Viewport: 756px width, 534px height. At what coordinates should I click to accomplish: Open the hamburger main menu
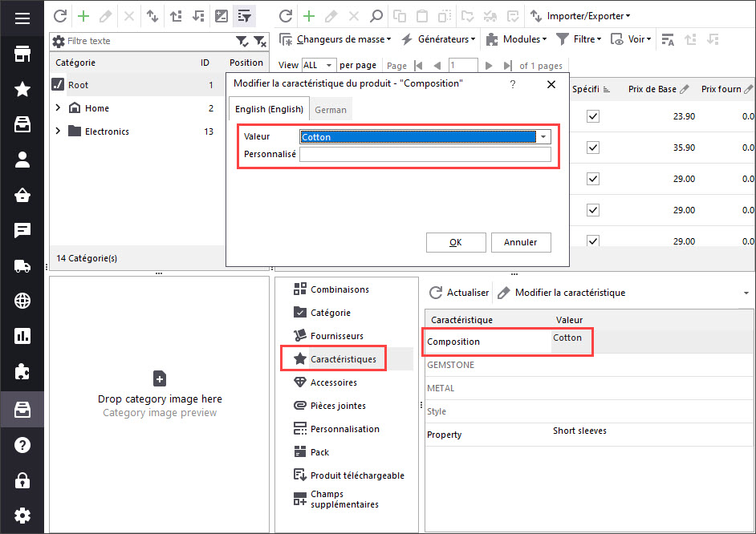point(22,18)
